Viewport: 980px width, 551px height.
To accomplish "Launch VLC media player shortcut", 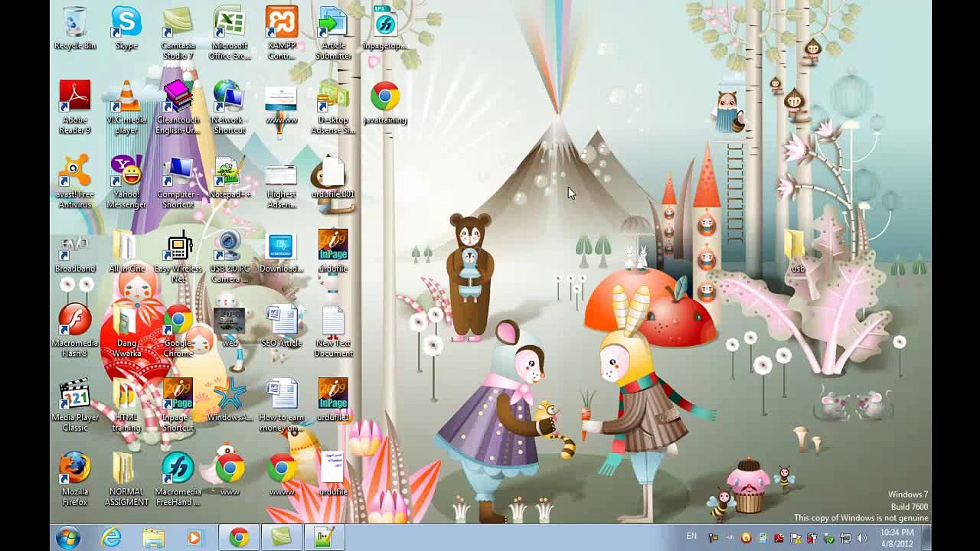I will [126, 107].
